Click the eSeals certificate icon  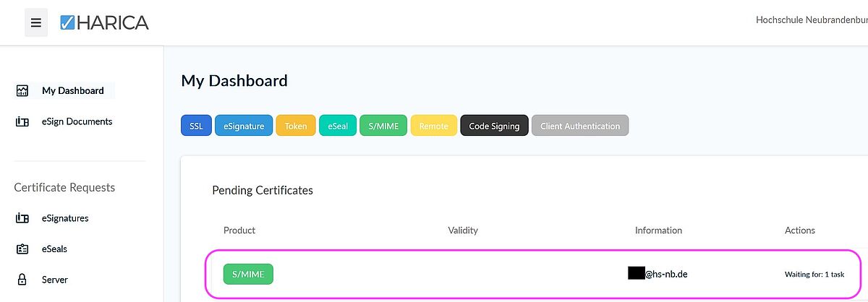point(22,249)
